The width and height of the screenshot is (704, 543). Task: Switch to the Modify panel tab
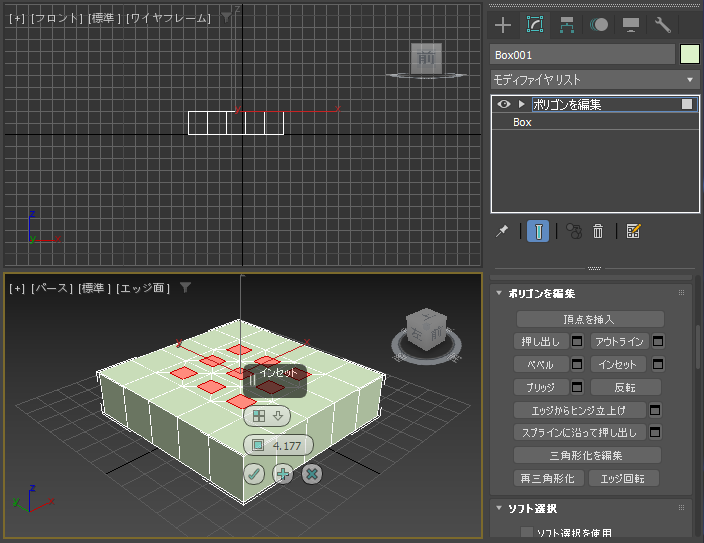coord(535,25)
